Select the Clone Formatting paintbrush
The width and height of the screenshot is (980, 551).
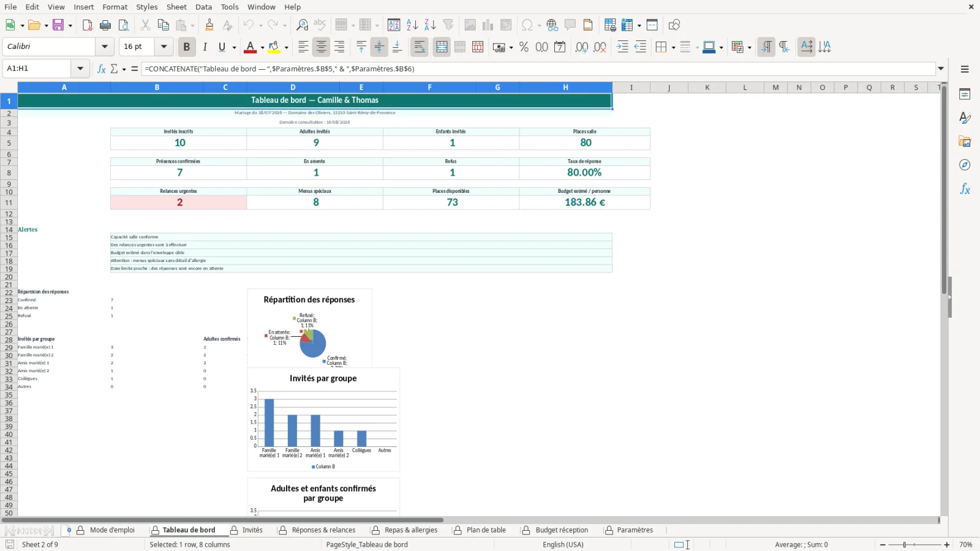click(209, 25)
